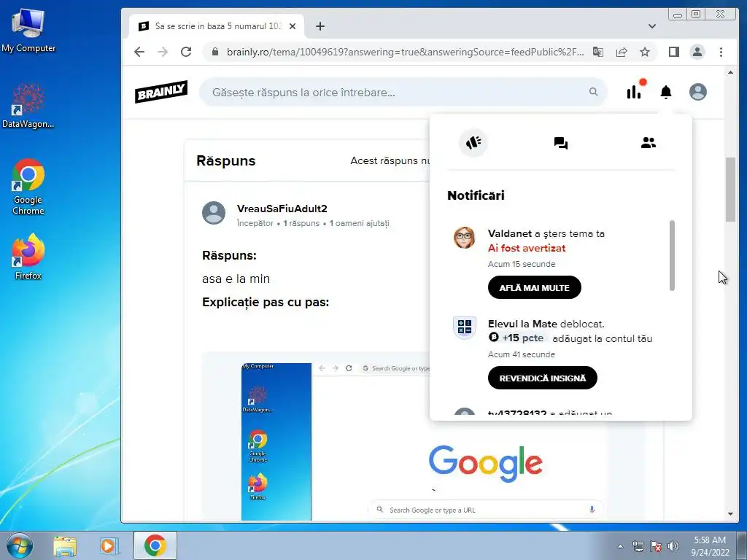The image size is (747, 560).
Task: Open the taskbar clock 5:58 AM
Action: tap(710, 545)
